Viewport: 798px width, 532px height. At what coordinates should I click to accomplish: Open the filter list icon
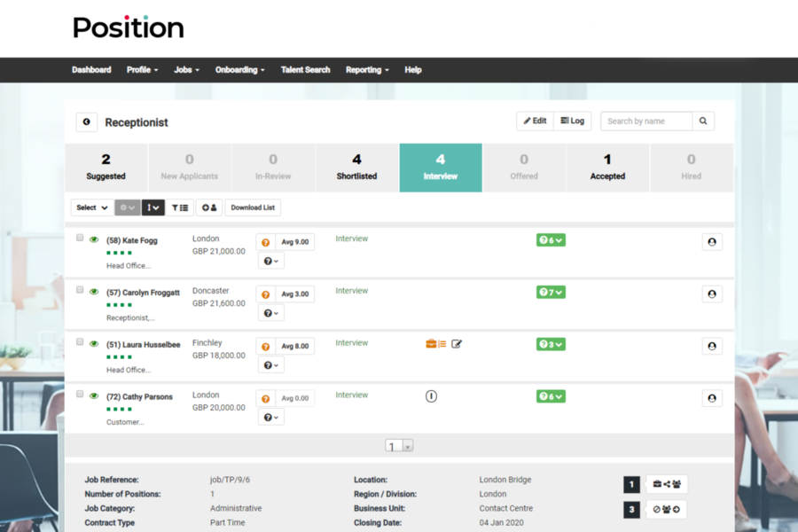pos(180,207)
